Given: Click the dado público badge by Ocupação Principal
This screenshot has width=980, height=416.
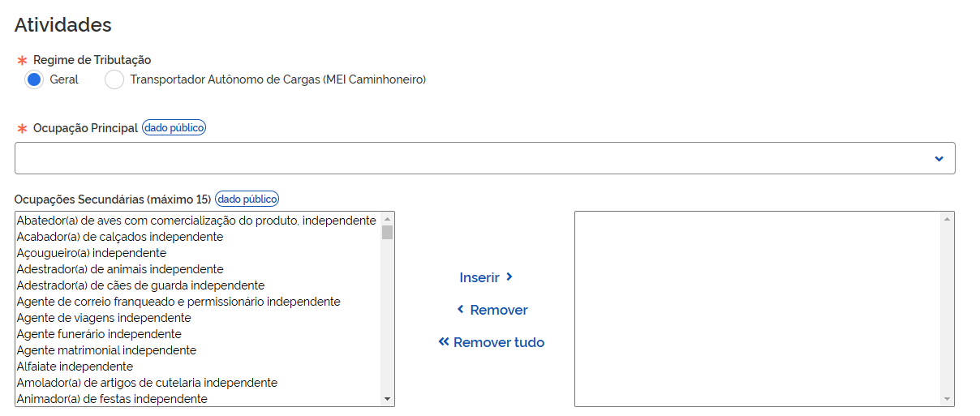Looking at the screenshot, I should [x=174, y=127].
